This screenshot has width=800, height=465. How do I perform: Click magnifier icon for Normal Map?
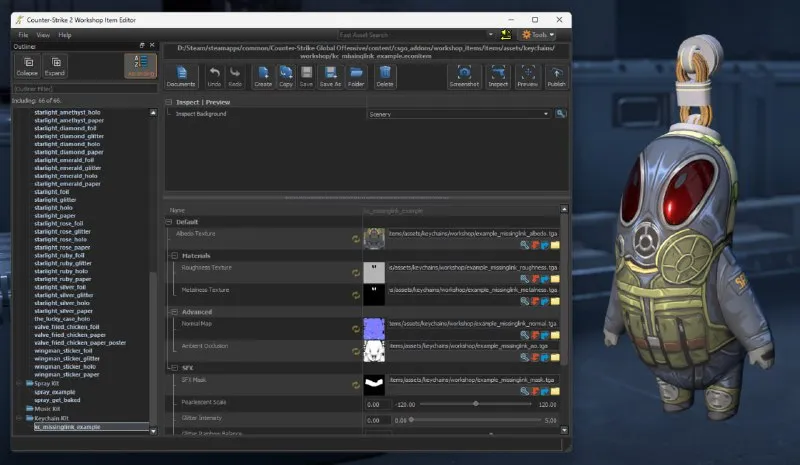(x=524, y=335)
